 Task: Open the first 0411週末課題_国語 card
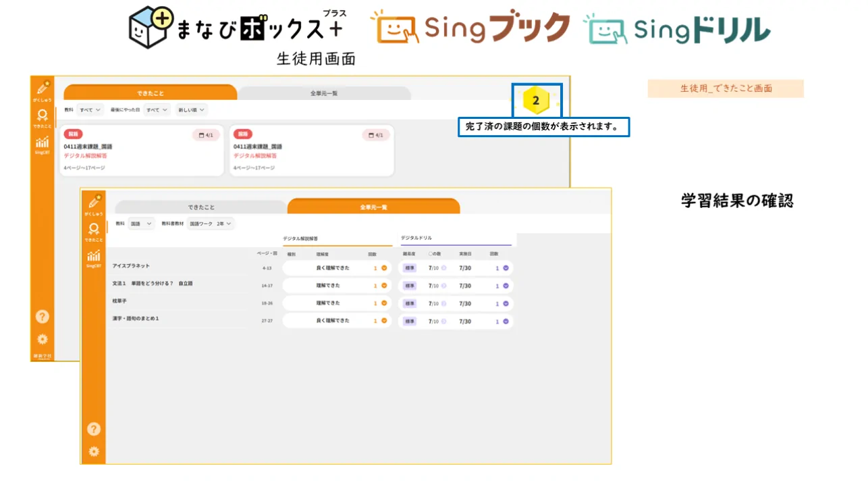coord(141,151)
